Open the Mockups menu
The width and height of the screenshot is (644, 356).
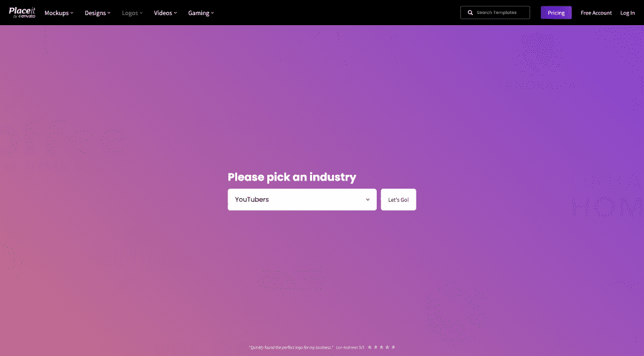(x=57, y=13)
